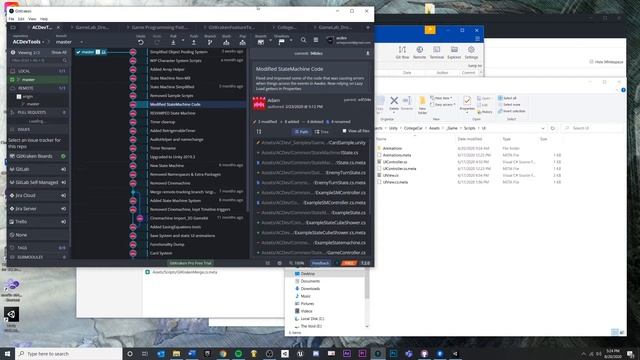This screenshot has width=640, height=360.
Task: Click the taskbar search box
Action: tap(69, 353)
